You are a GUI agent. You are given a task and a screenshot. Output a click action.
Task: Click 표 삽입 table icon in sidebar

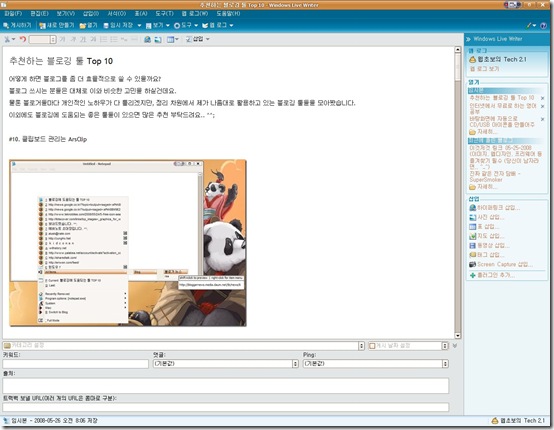pyautogui.click(x=472, y=227)
